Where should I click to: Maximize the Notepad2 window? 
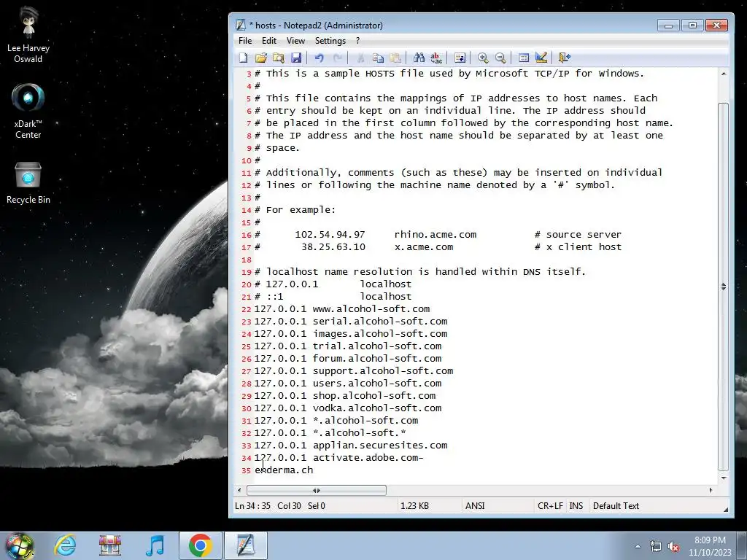point(692,26)
